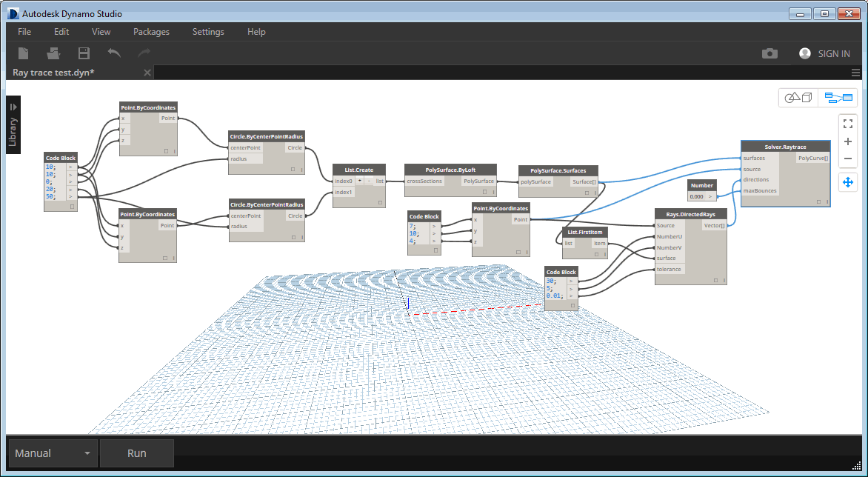Open the Packages menu
The width and height of the screenshot is (868, 477).
(x=151, y=32)
